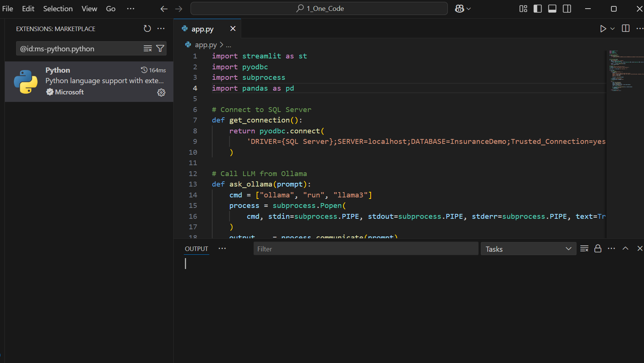Go back using the left arrow

coord(164,9)
